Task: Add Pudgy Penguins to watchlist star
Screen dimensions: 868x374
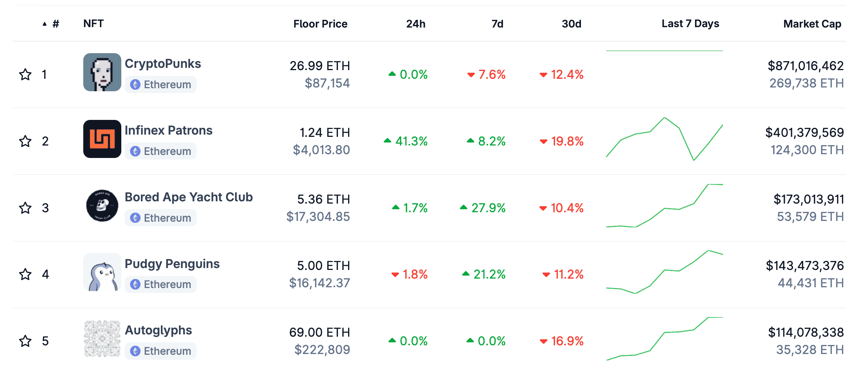Action: [x=25, y=274]
